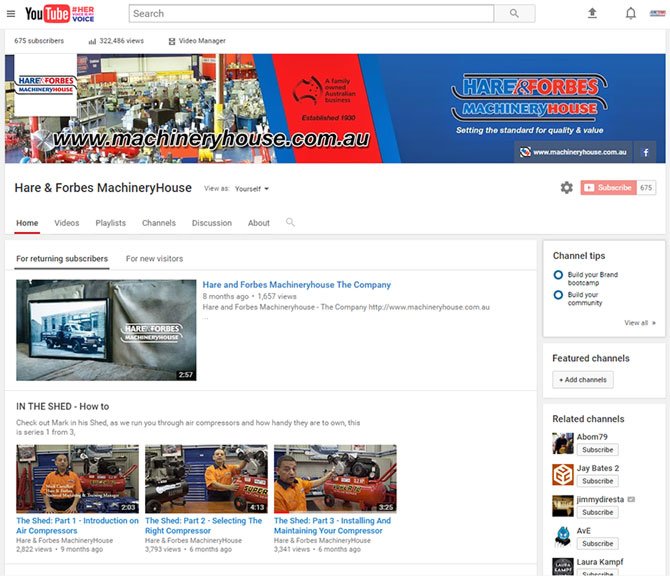The width and height of the screenshot is (670, 576).
Task: Play Shed Part 1 thumbnail
Action: 77,479
